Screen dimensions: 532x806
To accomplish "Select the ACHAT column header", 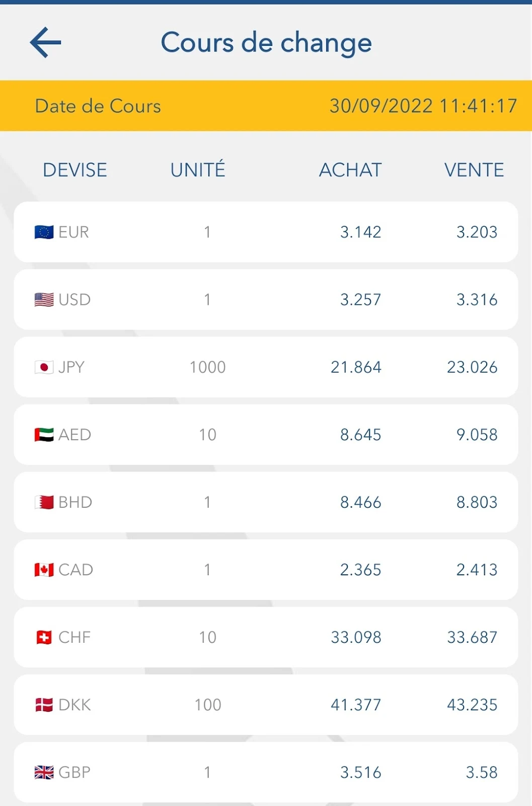I will [350, 170].
